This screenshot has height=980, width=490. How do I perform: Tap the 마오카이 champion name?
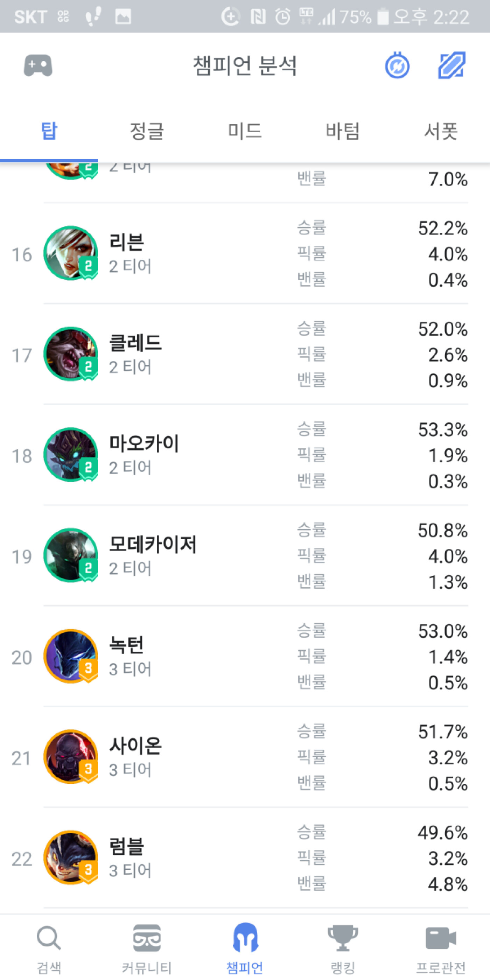(x=144, y=443)
